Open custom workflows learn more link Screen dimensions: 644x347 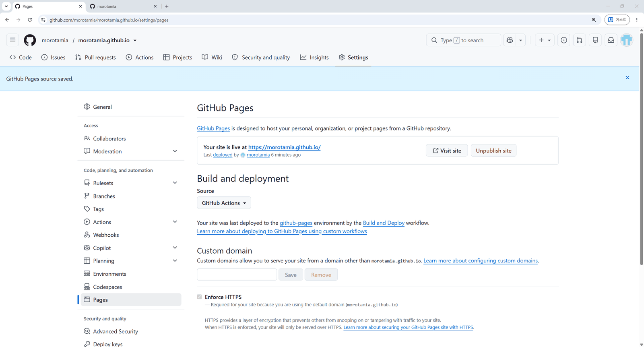pyautogui.click(x=282, y=231)
